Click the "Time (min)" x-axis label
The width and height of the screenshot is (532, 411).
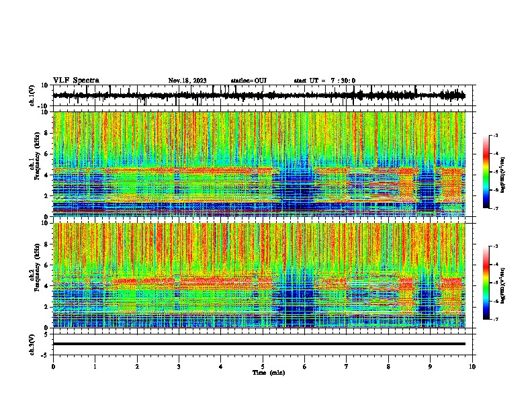(269, 373)
